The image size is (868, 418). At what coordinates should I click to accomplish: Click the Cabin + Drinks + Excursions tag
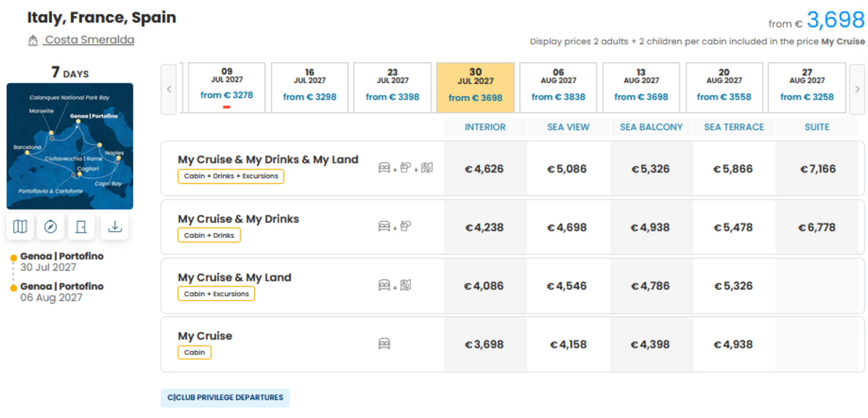point(231,176)
